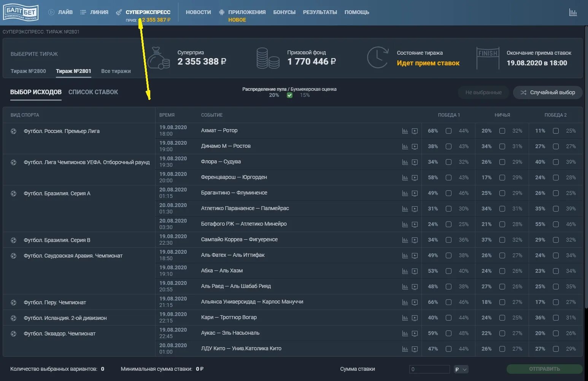Focus the Сумма ставки input field
The image size is (588, 381).
tap(429, 369)
